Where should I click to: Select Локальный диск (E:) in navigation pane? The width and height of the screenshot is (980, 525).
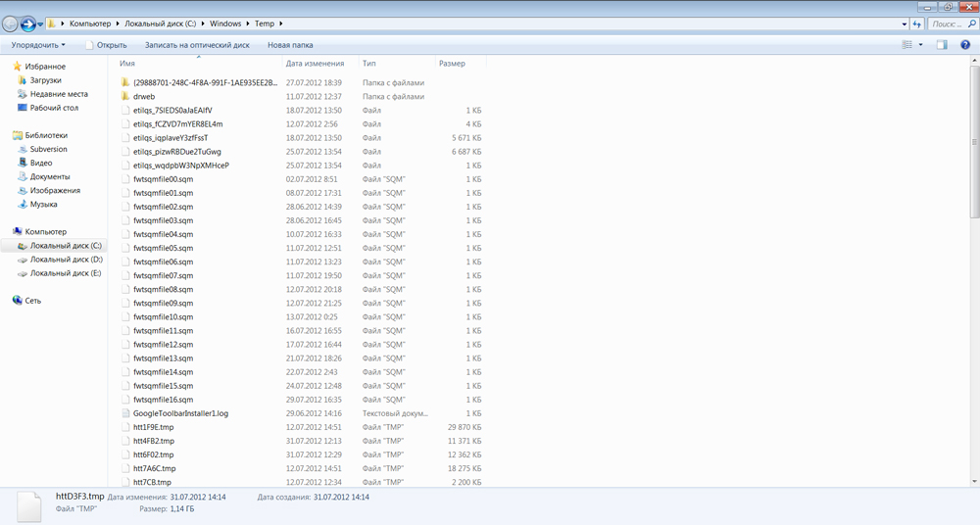tap(66, 273)
